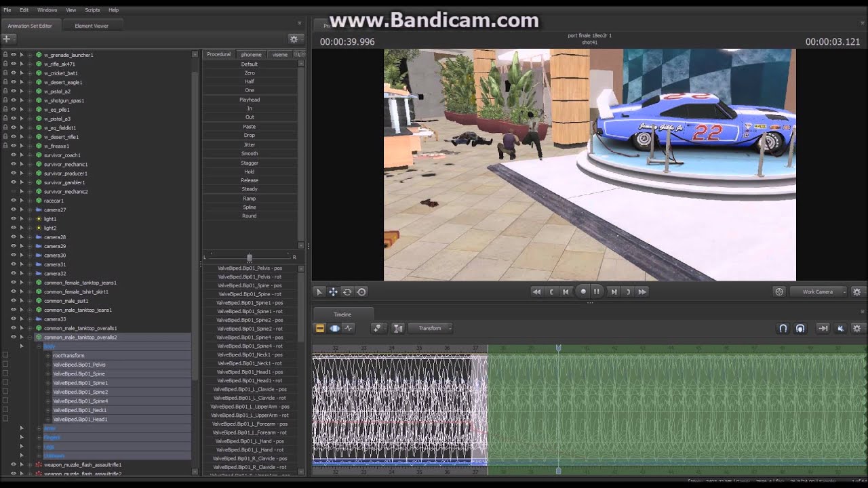Switch to the Clip Editor yellow icon

pos(320,328)
